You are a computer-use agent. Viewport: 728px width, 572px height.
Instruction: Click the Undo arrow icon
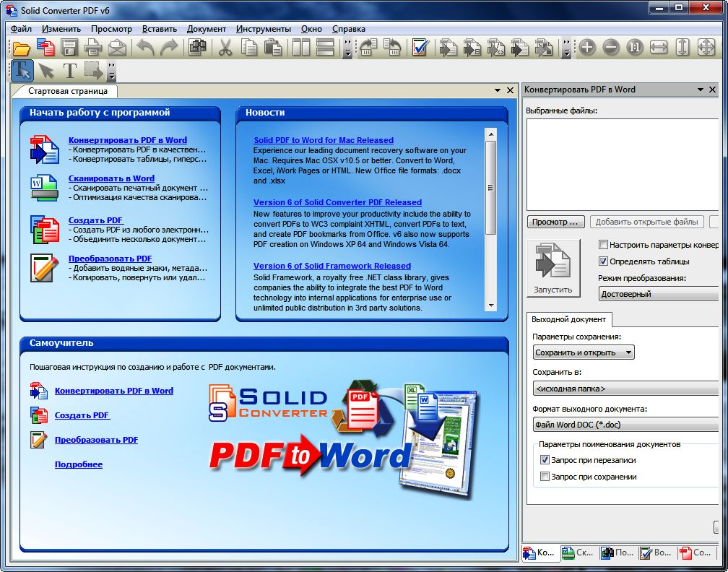click(145, 48)
